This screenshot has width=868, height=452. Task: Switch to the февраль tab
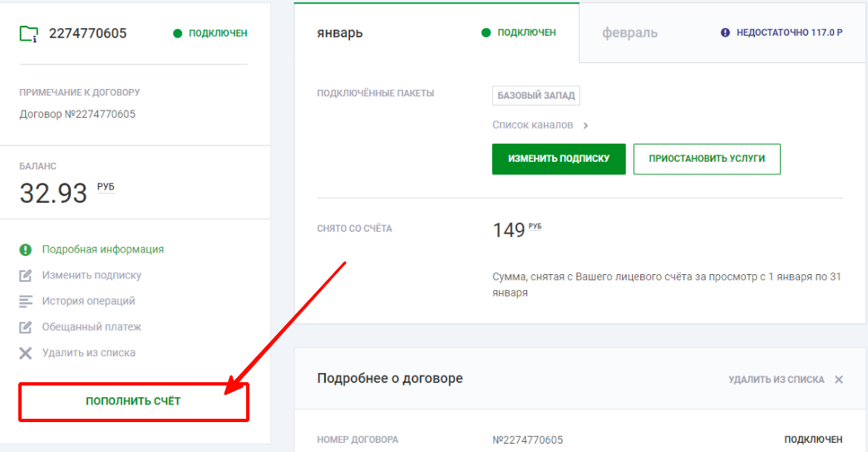630,33
